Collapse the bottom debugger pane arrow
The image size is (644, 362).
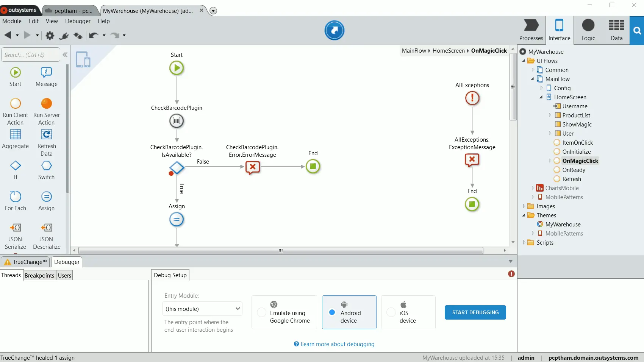point(510,262)
